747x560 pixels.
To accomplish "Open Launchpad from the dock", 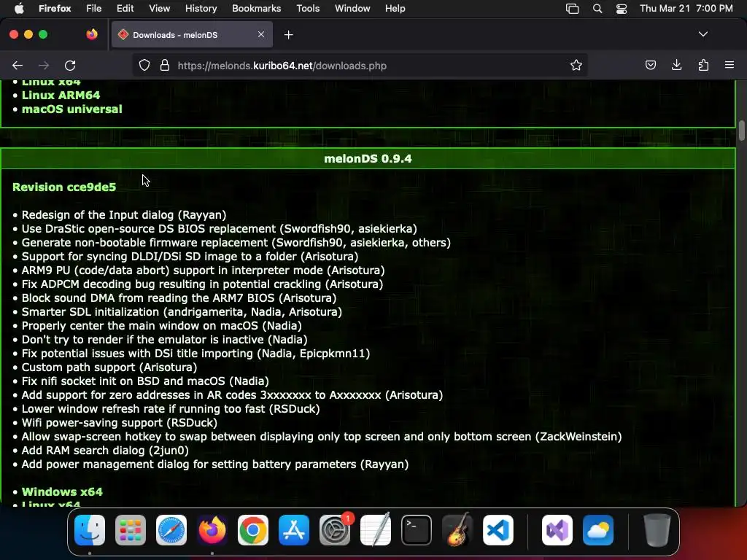I will tap(130, 530).
